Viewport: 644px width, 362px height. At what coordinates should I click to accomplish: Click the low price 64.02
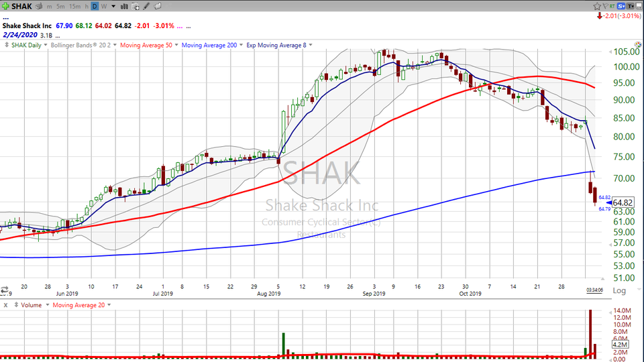103,26
